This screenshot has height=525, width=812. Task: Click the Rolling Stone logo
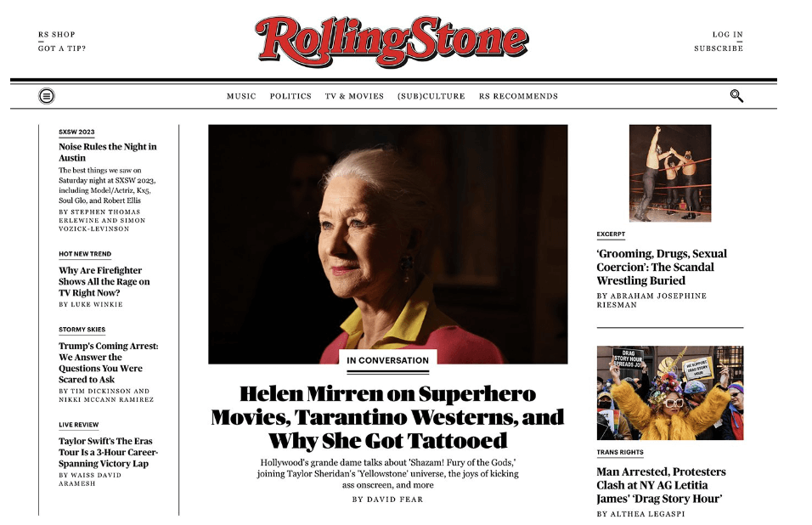tap(392, 42)
